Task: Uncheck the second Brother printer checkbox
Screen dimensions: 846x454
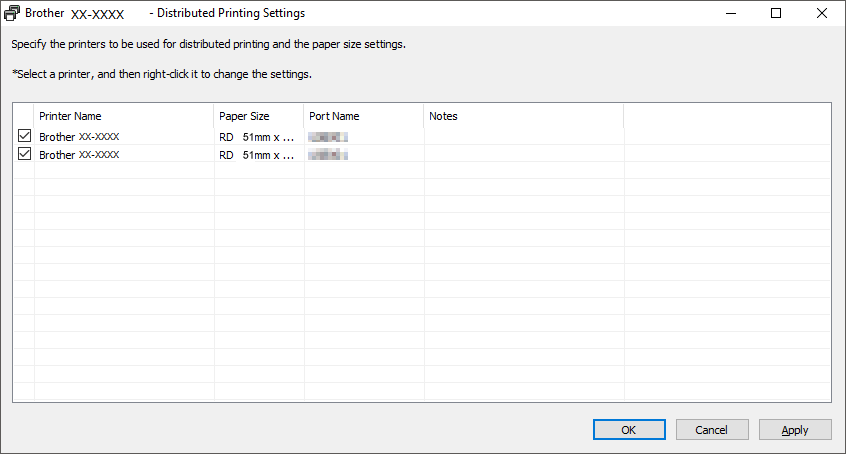Action: [x=24, y=154]
